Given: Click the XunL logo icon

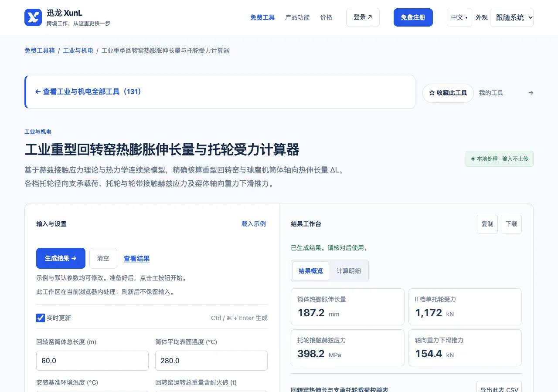Looking at the screenshot, I should pyautogui.click(x=33, y=17).
